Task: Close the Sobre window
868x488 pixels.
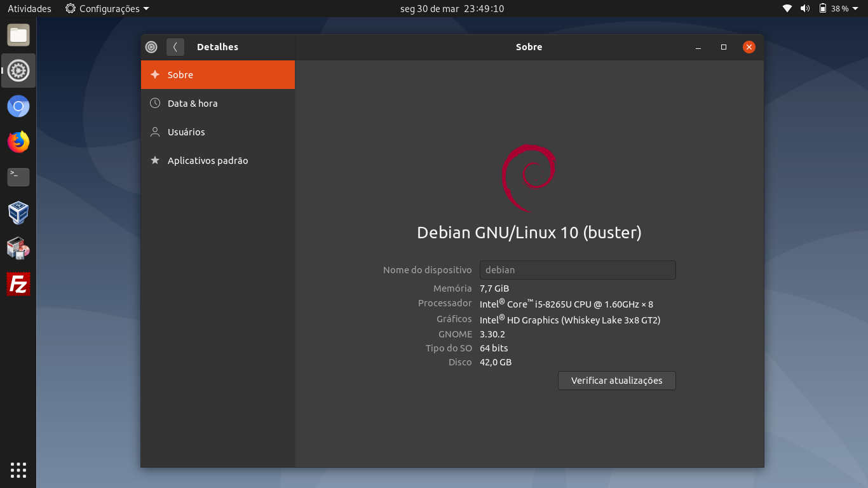Action: click(749, 47)
